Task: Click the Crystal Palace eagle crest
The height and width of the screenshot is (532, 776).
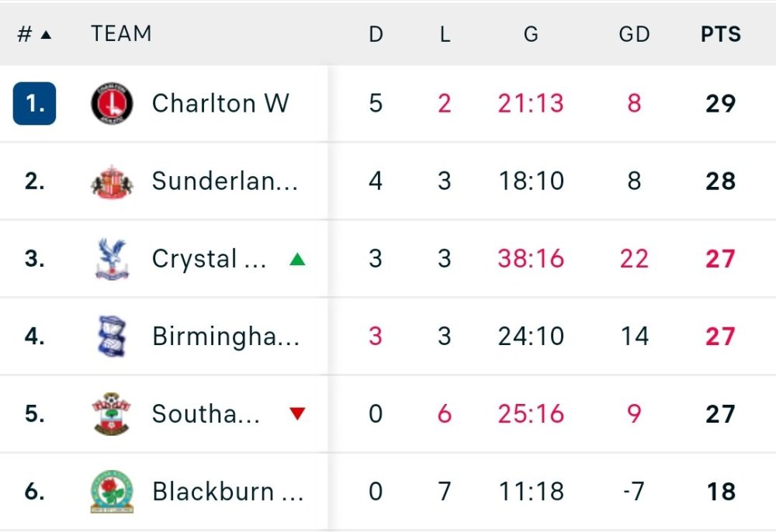Action: click(x=112, y=259)
